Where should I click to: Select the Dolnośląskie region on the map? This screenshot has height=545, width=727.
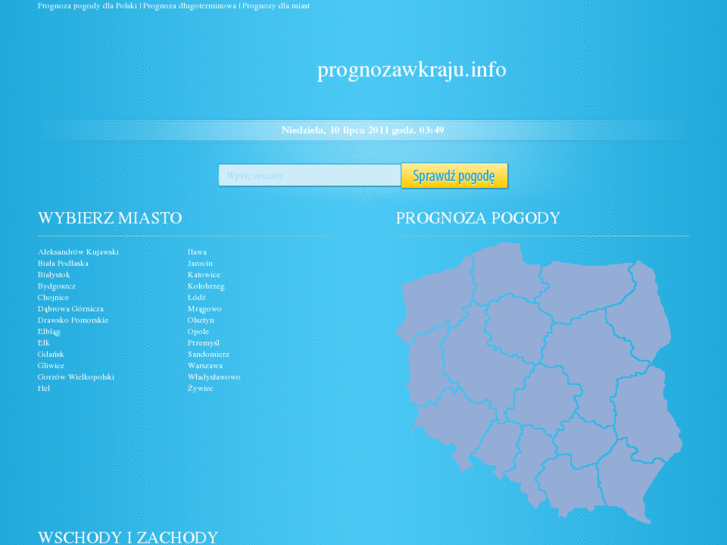[x=454, y=424]
